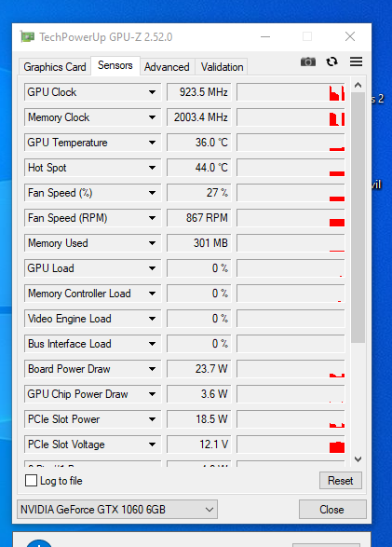Click the 867 RPM value

199,218
